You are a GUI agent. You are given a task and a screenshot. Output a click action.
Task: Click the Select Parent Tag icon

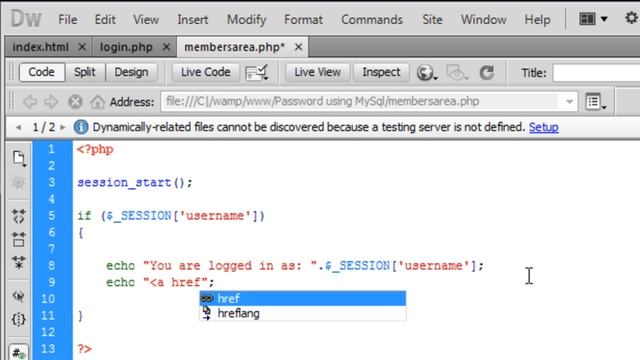coord(18,296)
